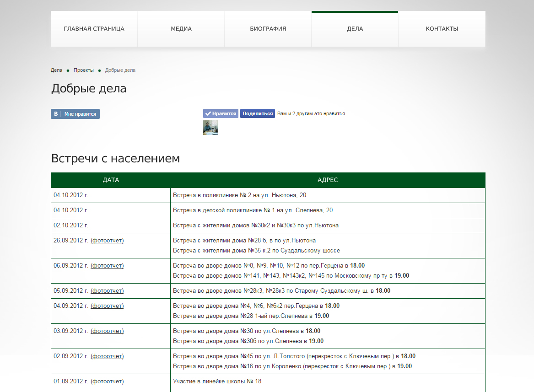Open фотоотчет link for 03.09.2012

click(107, 331)
